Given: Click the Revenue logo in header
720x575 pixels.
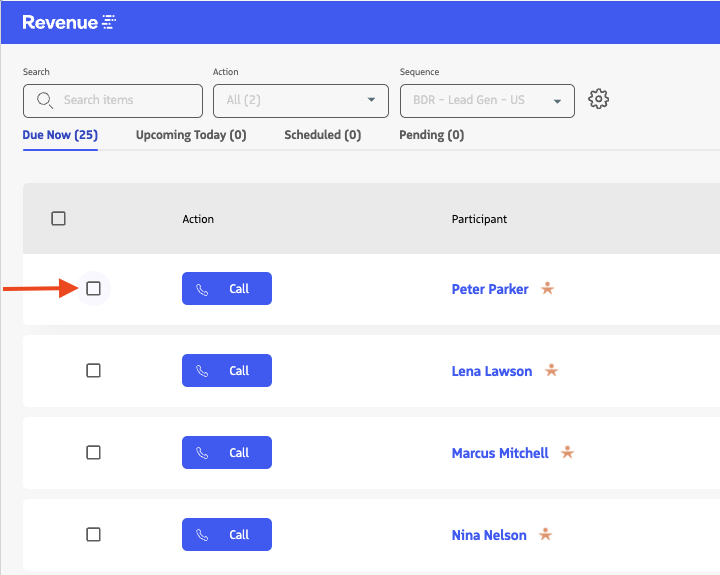Looking at the screenshot, I should tap(69, 23).
